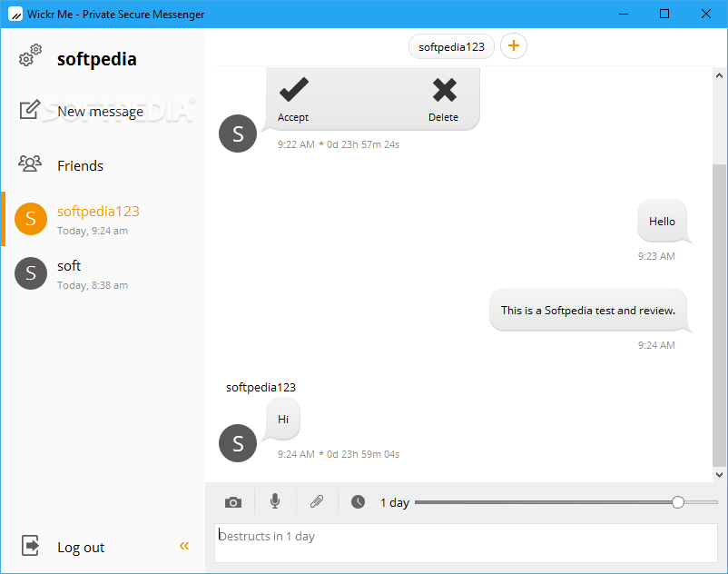Collapse sidebar with orange double chevron
The width and height of the screenshot is (728, 574).
184,546
